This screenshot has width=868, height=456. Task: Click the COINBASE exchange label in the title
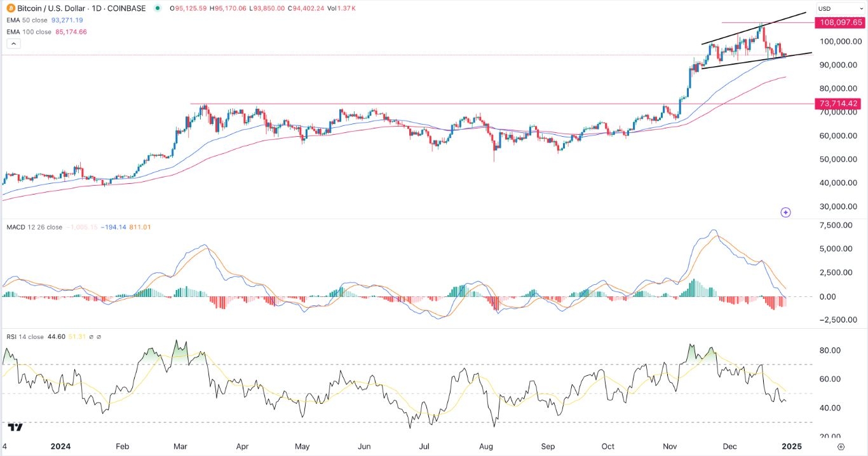point(126,8)
